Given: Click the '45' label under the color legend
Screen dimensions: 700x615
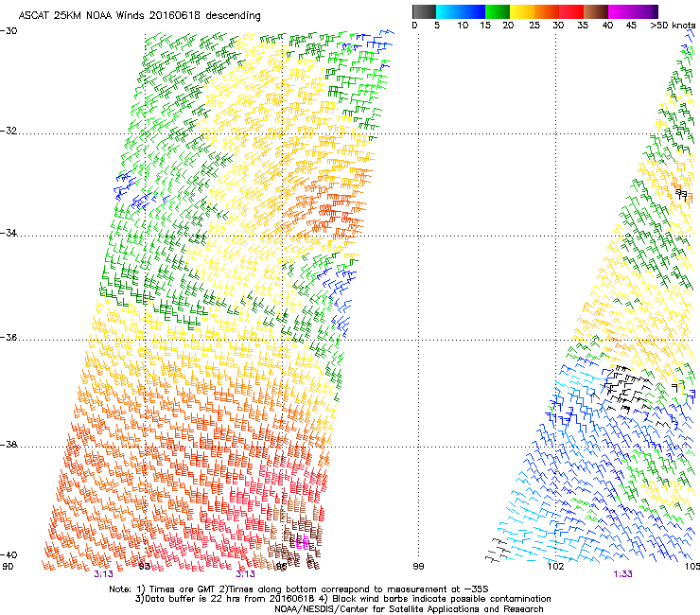Looking at the screenshot, I should point(631,26).
